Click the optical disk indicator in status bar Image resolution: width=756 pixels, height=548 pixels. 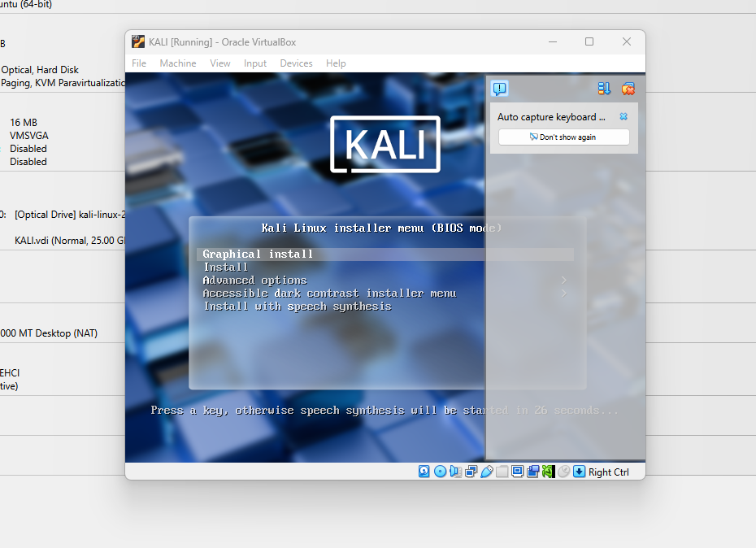440,472
